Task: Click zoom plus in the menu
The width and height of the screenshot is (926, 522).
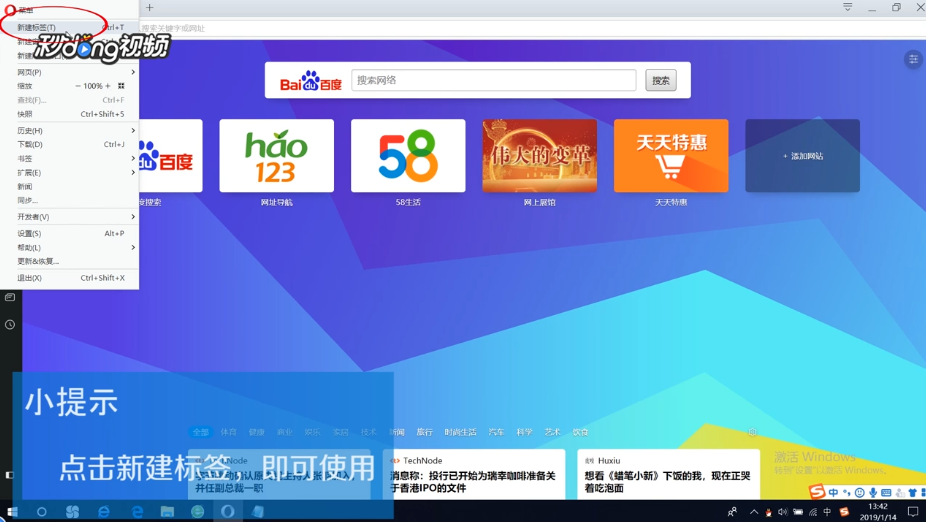Action: [x=107, y=86]
